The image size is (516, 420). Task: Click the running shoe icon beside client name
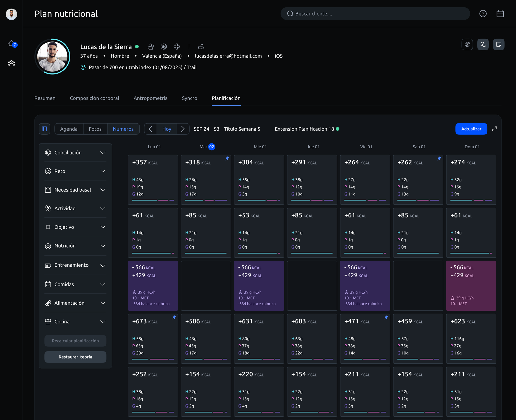(151, 46)
